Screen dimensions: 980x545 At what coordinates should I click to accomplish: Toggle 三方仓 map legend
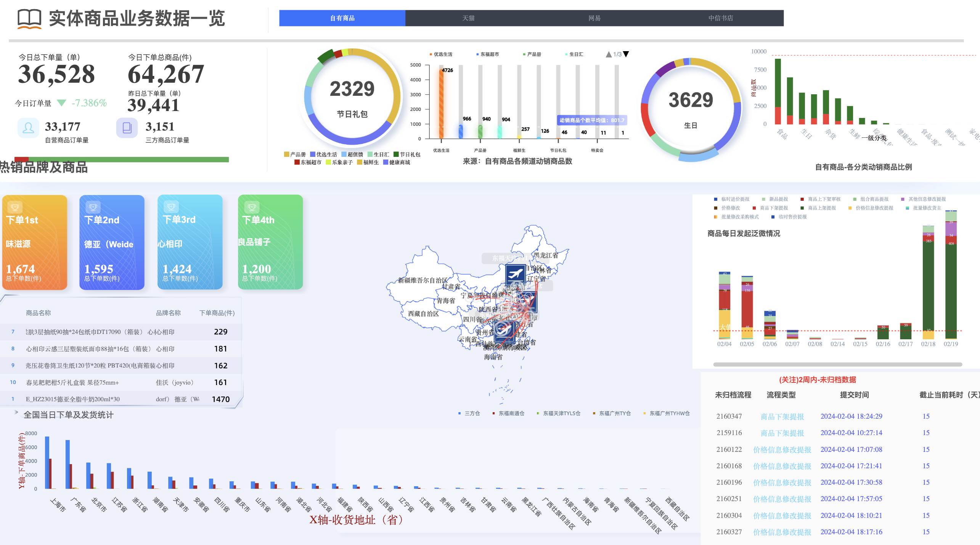click(x=469, y=413)
